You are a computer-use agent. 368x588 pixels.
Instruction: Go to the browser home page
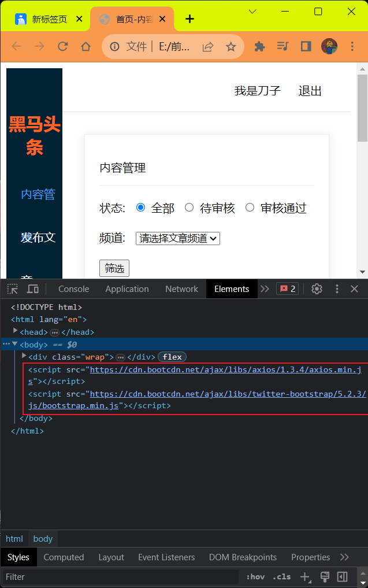pos(86,46)
